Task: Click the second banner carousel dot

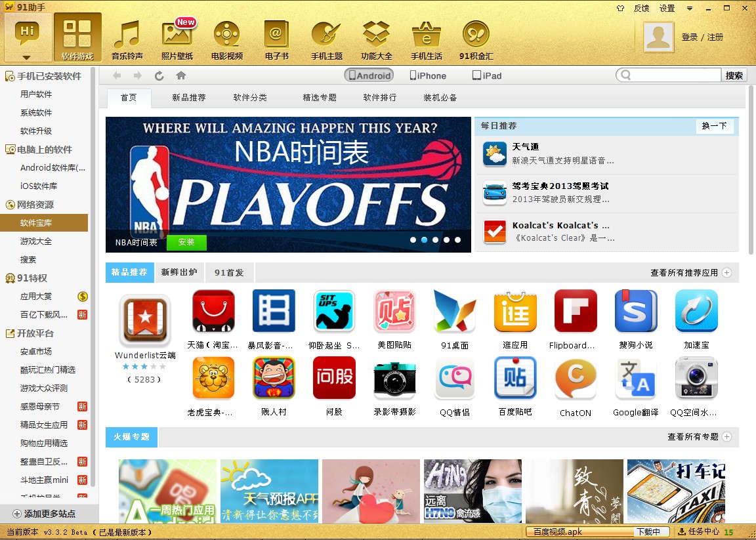Action: coord(425,239)
